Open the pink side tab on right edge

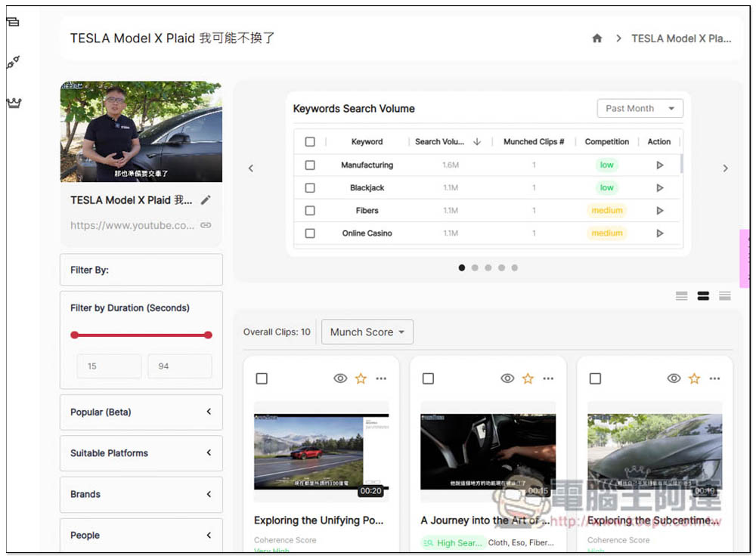click(745, 259)
